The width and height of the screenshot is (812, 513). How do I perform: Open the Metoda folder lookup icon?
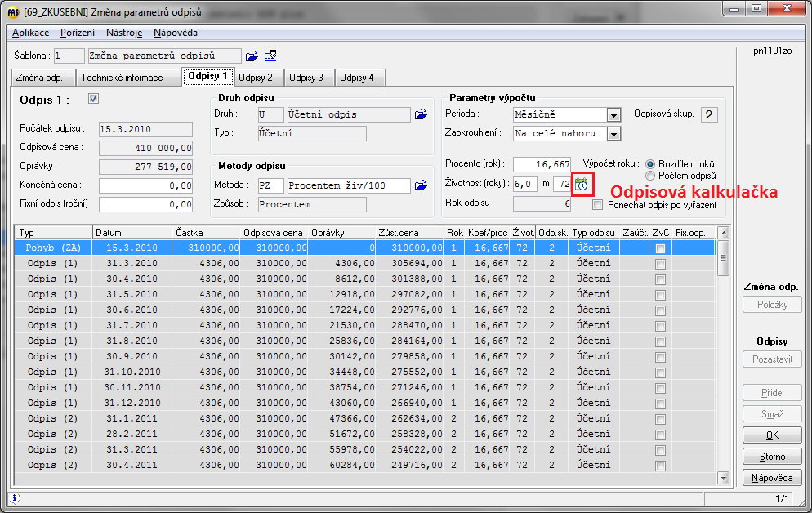[x=421, y=185]
